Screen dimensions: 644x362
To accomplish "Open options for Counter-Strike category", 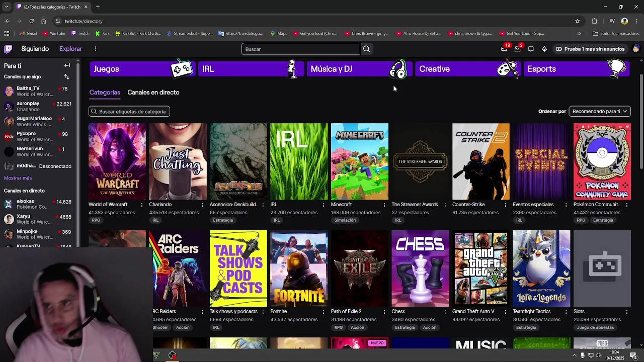I will tap(506, 205).
